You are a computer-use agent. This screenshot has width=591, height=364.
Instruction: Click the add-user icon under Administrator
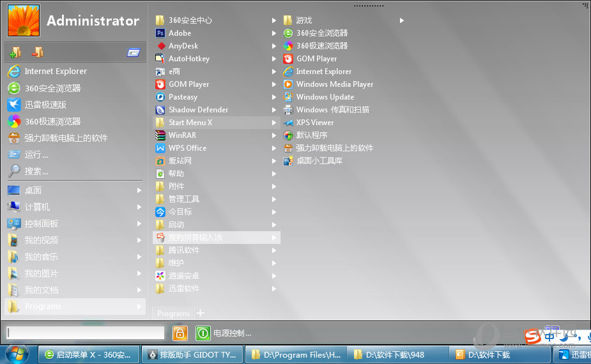coord(15,52)
